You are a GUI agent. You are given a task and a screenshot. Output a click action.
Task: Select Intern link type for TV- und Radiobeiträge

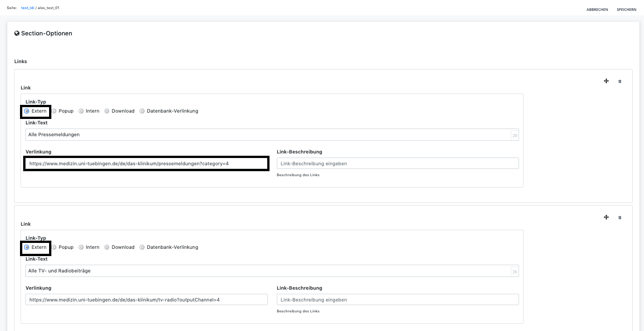tap(81, 247)
